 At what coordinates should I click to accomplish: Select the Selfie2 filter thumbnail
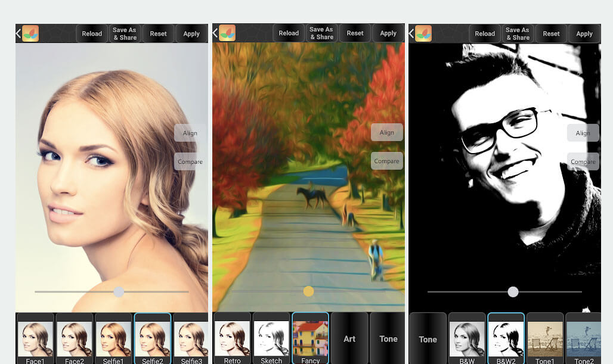[153, 339]
